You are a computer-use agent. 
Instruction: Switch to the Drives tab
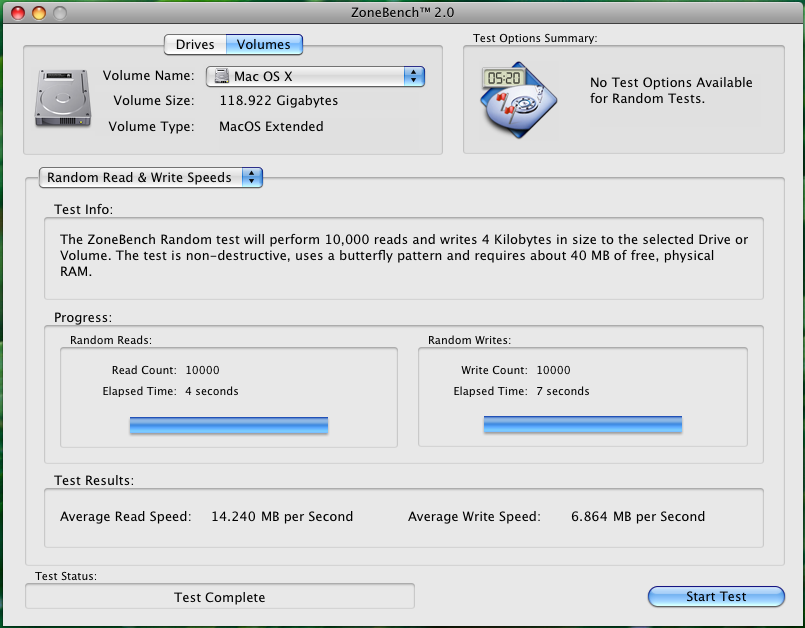tap(195, 45)
